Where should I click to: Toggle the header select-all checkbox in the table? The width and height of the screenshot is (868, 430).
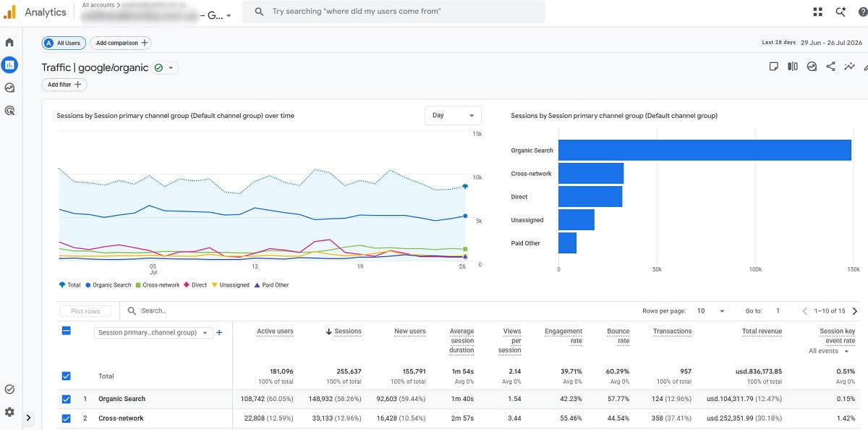[66, 331]
